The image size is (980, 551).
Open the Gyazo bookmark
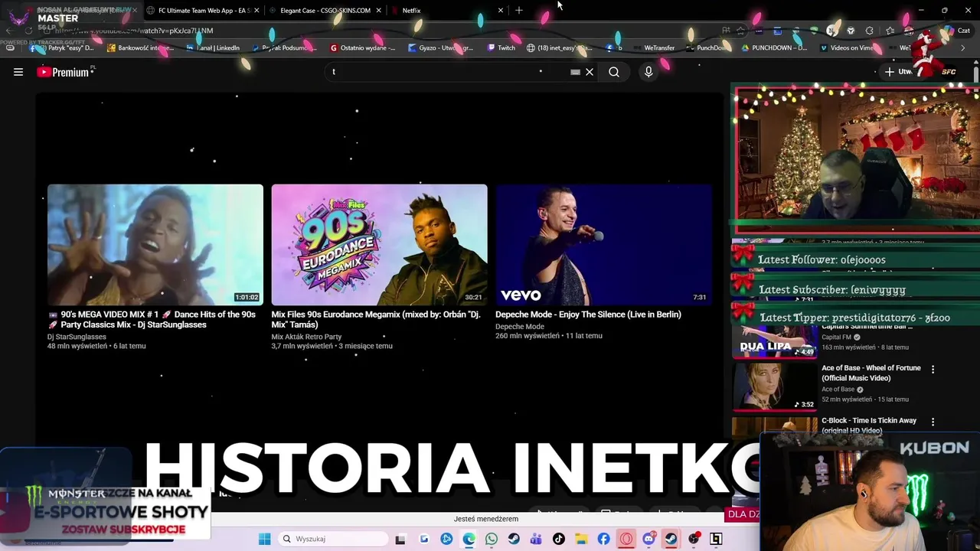pos(440,47)
